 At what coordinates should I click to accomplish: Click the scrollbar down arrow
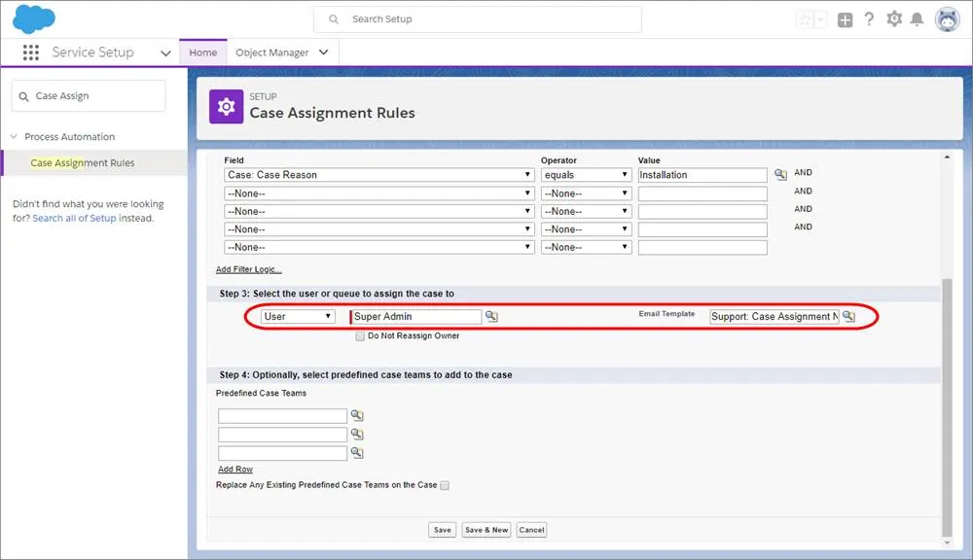click(x=947, y=542)
